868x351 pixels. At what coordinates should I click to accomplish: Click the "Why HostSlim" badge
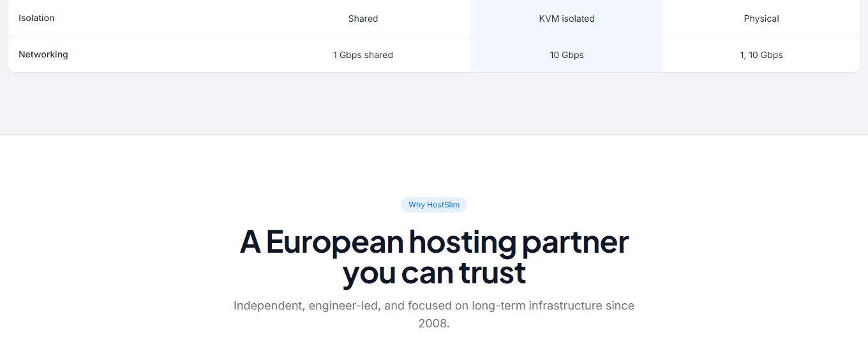pos(434,205)
